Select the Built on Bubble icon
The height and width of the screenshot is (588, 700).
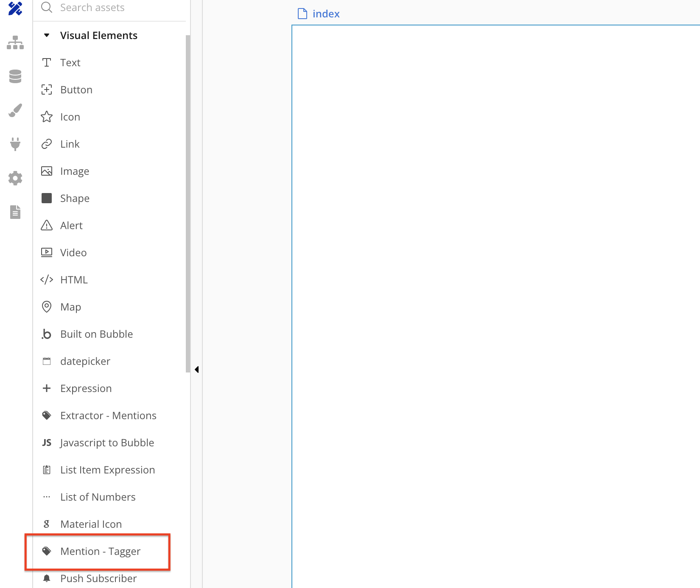[47, 334]
